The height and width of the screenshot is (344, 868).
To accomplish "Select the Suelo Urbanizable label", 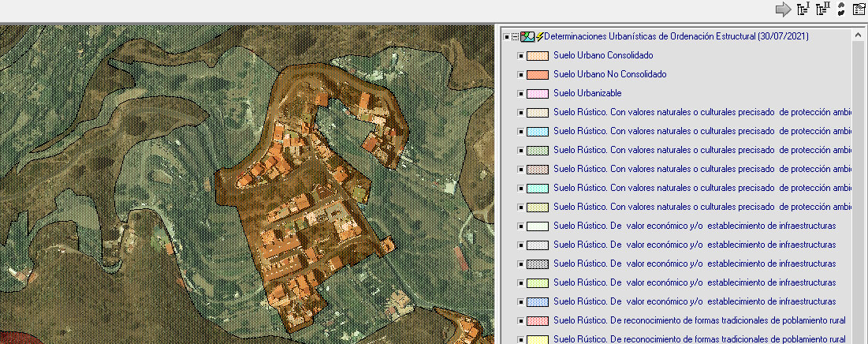I will 587,93.
